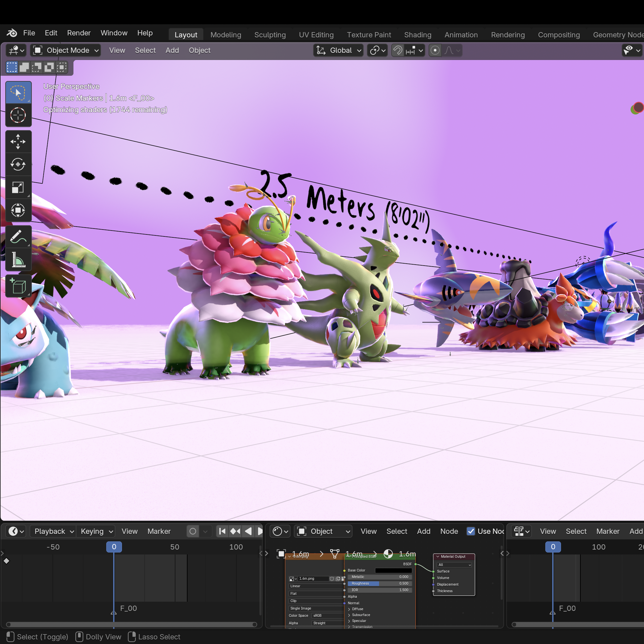Activate the Annotate pencil tool
The height and width of the screenshot is (644, 644).
[18, 237]
